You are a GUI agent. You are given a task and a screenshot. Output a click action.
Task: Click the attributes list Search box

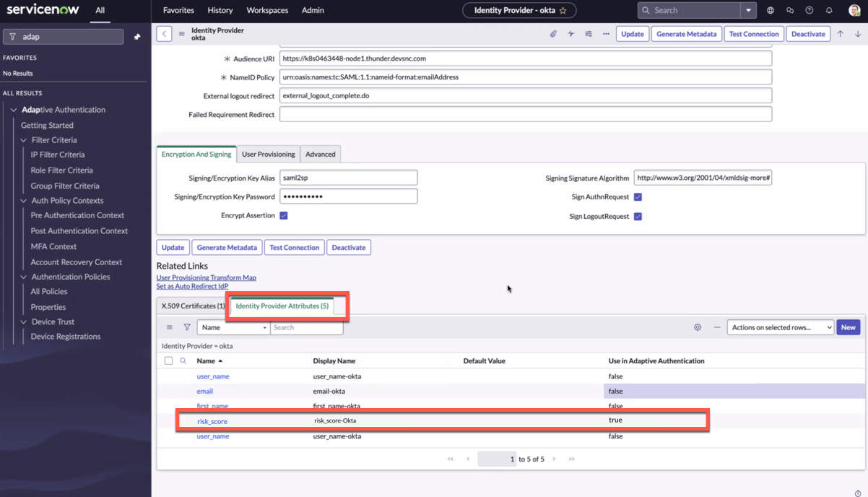307,327
